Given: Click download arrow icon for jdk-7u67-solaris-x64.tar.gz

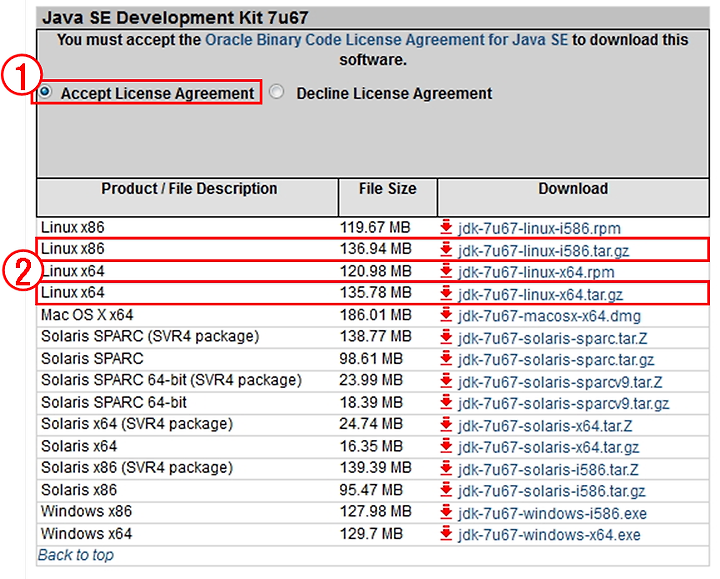Looking at the screenshot, I should coord(446,446).
